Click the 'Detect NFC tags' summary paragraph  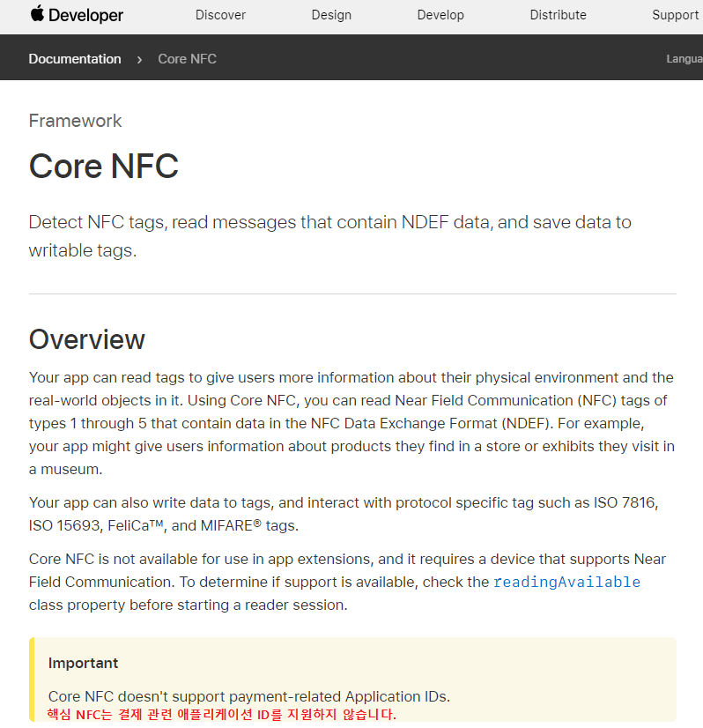pos(330,236)
